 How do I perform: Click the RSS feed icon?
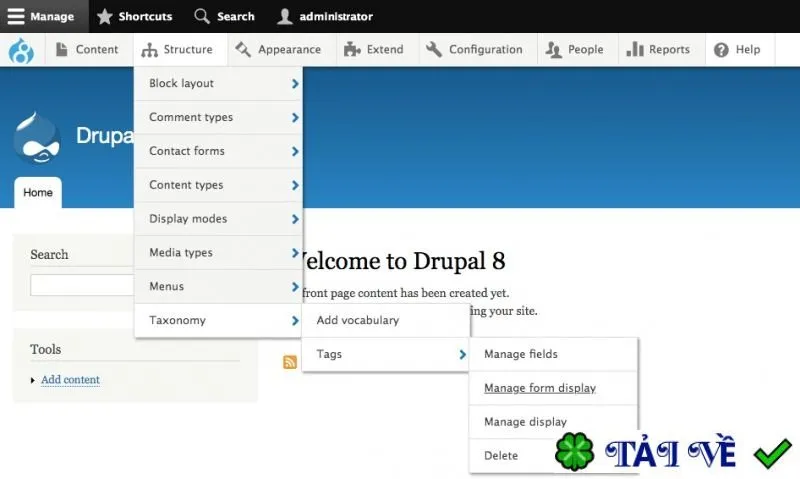290,362
